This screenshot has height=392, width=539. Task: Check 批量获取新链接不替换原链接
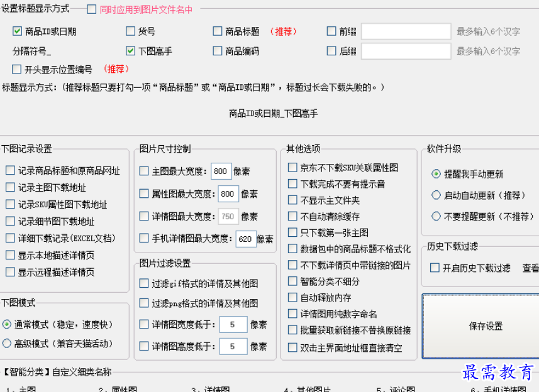pyautogui.click(x=292, y=330)
